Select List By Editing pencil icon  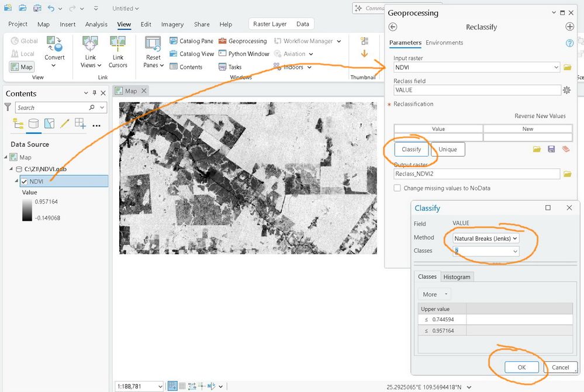point(64,124)
